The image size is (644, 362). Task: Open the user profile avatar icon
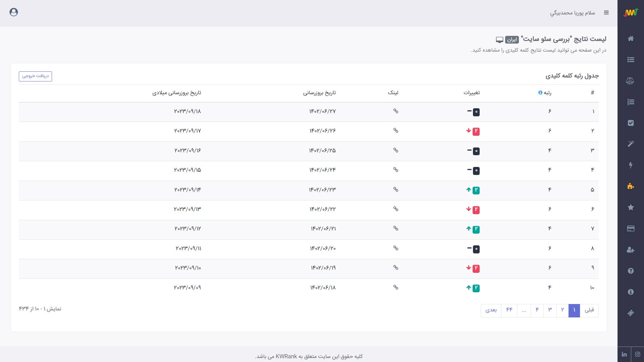(x=14, y=12)
